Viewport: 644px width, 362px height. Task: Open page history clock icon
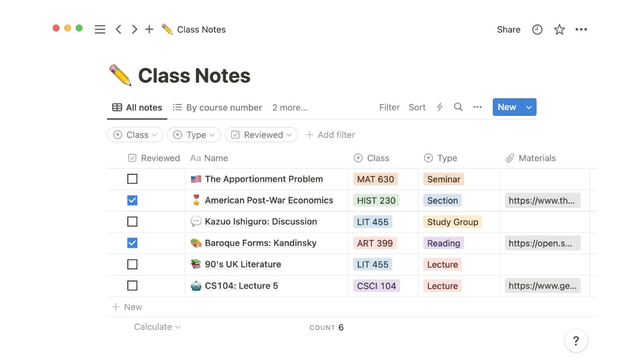pos(537,29)
